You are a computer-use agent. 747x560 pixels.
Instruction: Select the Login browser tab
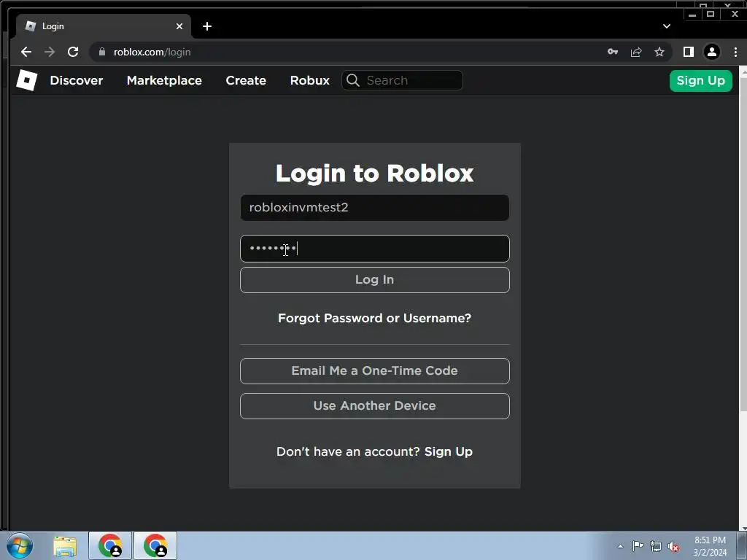coord(104,26)
